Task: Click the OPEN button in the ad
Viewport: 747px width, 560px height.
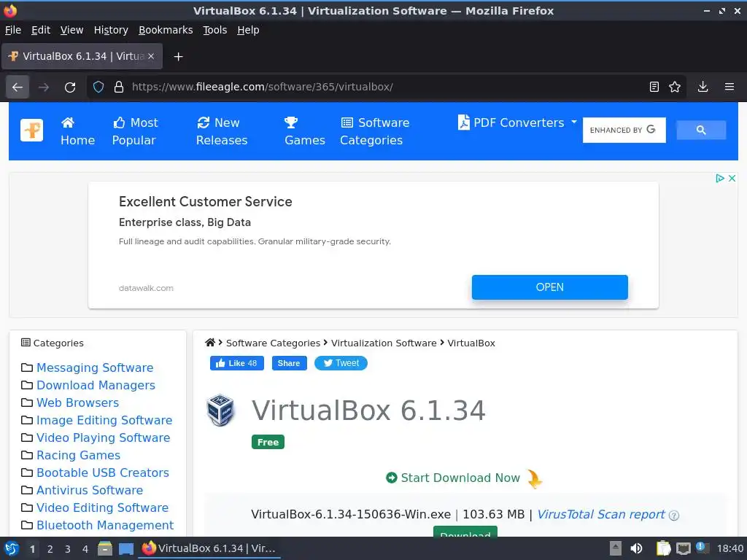Action: pos(550,287)
